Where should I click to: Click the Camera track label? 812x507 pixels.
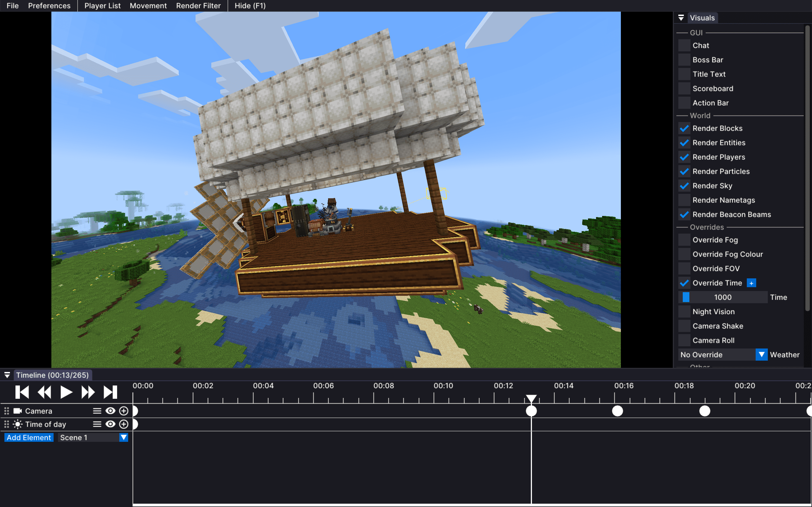39,411
